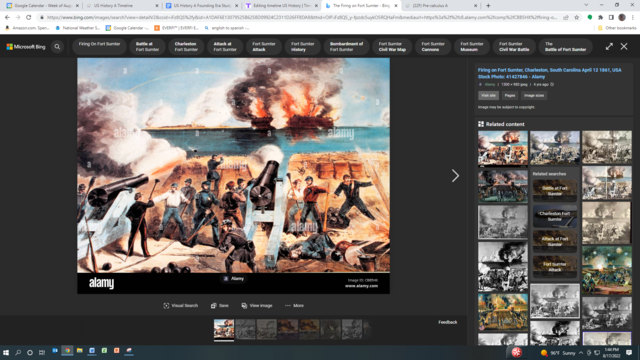Open the tab search dropdown arrow
The width and height of the screenshot is (640, 360).
click(x=586, y=5)
